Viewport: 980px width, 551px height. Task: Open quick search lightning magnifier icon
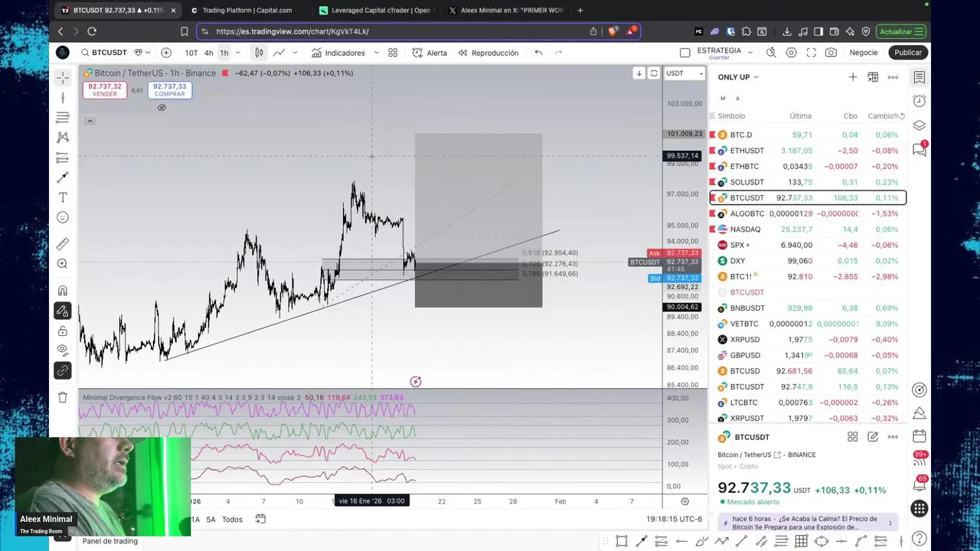771,53
